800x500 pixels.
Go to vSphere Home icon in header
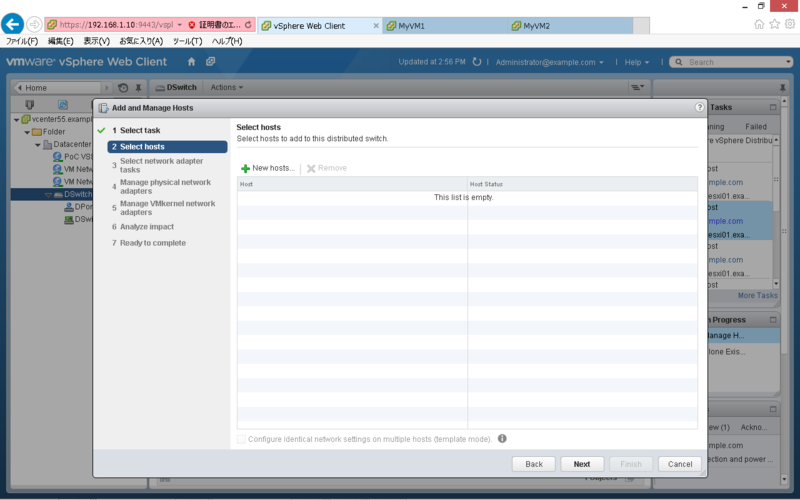(191, 62)
